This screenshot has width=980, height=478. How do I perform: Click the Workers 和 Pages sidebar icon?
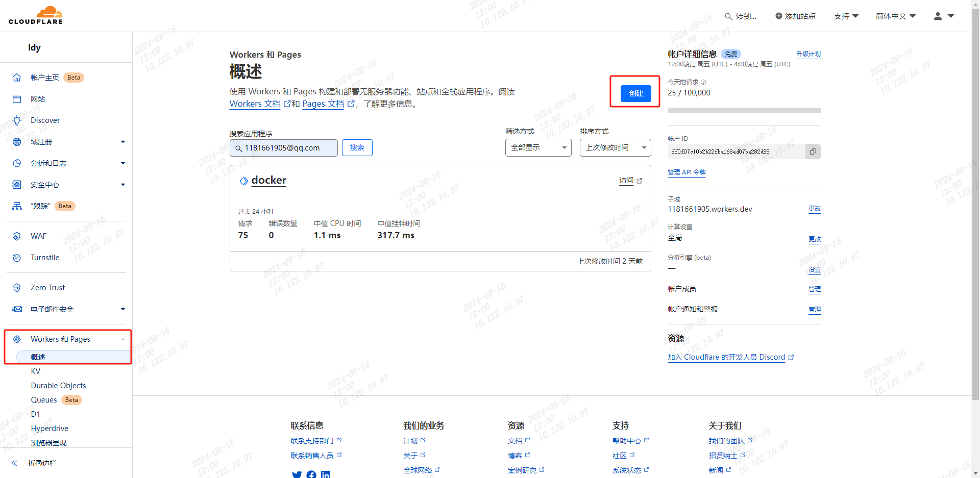[x=17, y=339]
